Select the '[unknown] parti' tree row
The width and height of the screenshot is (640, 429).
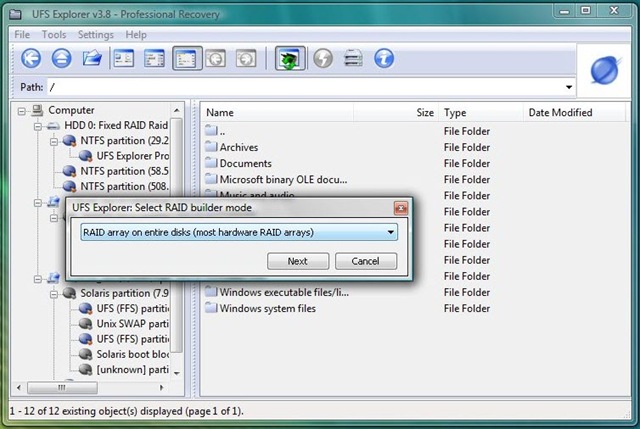point(133,369)
